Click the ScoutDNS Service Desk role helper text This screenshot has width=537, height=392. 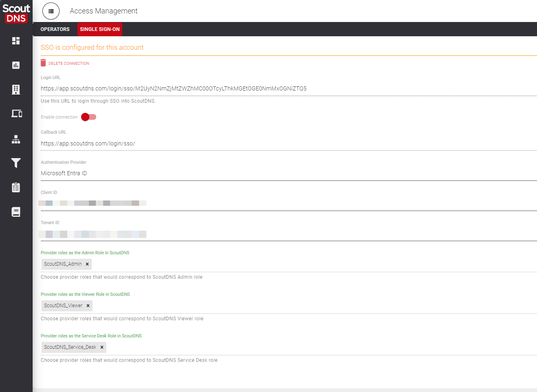(x=129, y=360)
